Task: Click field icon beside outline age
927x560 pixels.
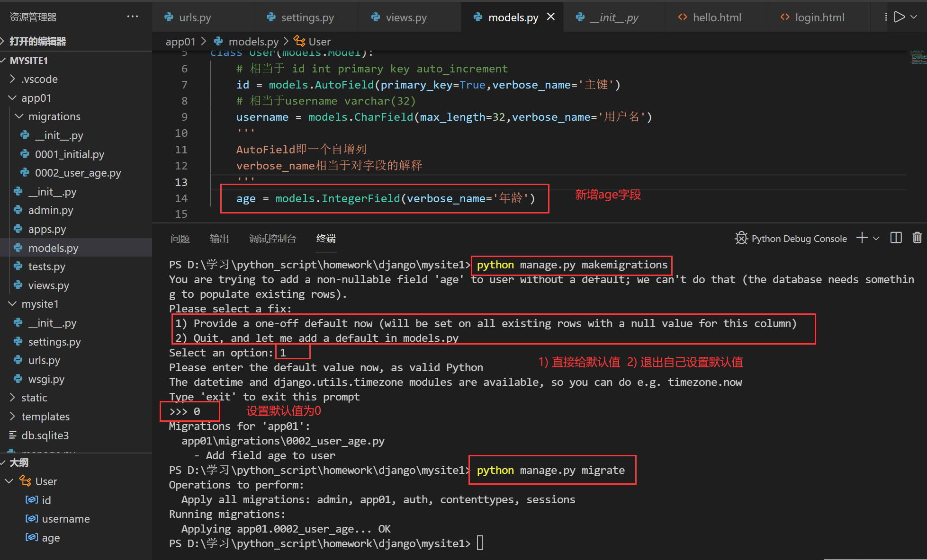Action: [x=31, y=537]
